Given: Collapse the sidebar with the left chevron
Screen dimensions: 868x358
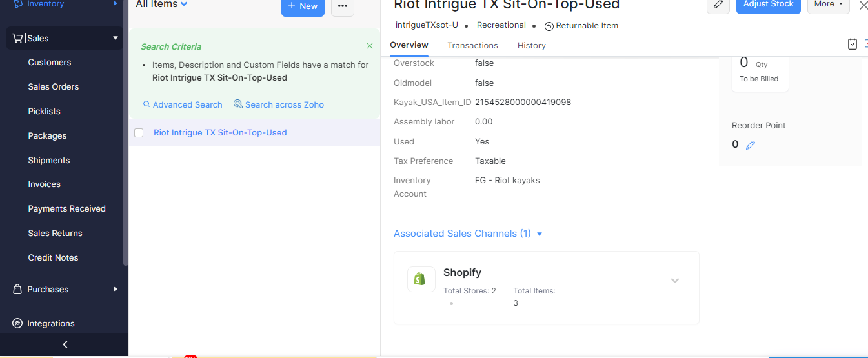Looking at the screenshot, I should click(x=65, y=345).
